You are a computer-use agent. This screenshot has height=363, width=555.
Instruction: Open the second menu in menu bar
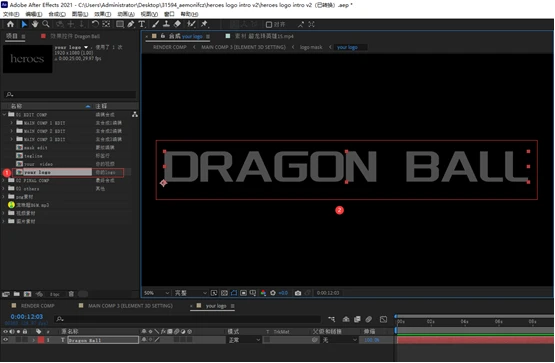pyautogui.click(x=34, y=14)
